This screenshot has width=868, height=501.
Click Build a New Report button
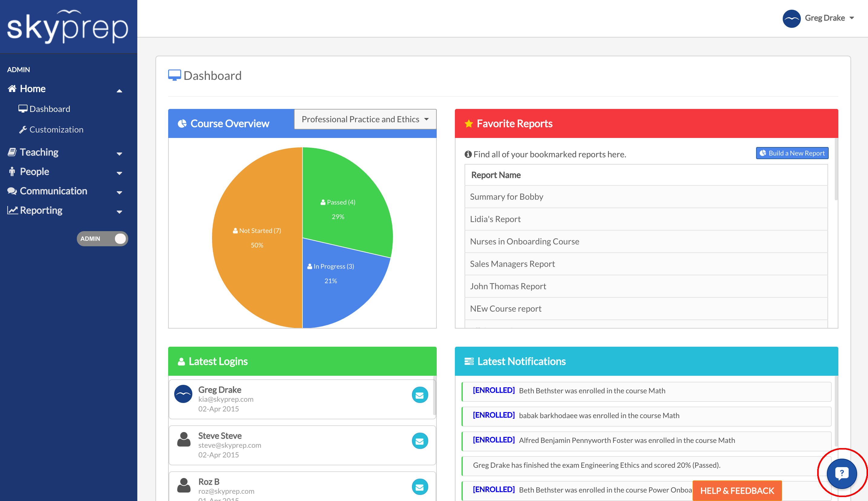coord(792,153)
